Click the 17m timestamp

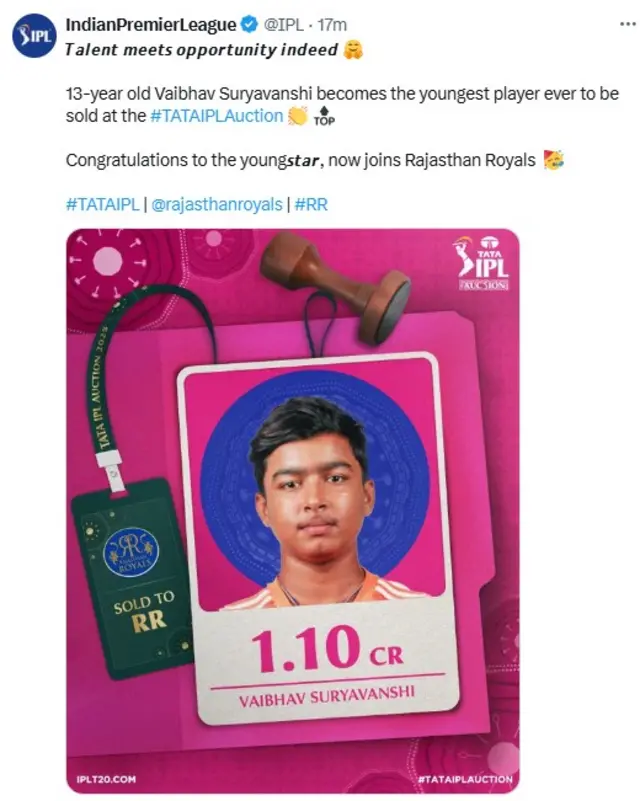tap(332, 25)
